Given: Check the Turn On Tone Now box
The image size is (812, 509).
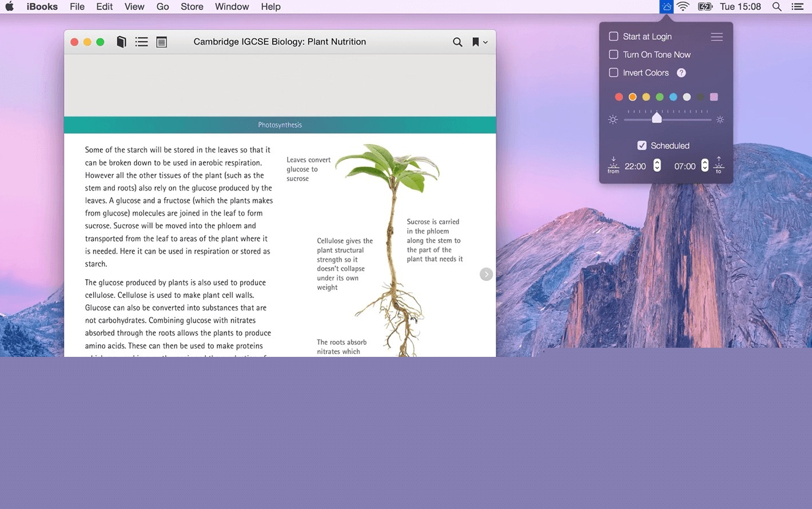Looking at the screenshot, I should (x=614, y=54).
